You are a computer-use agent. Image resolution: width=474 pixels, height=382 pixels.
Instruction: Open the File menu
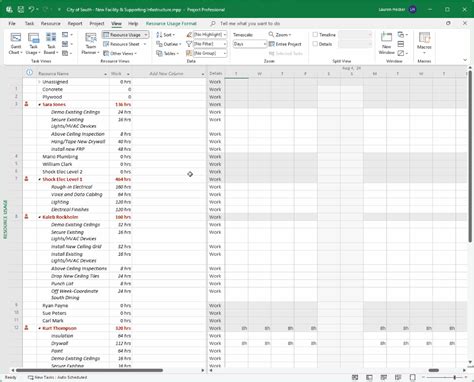(12, 23)
